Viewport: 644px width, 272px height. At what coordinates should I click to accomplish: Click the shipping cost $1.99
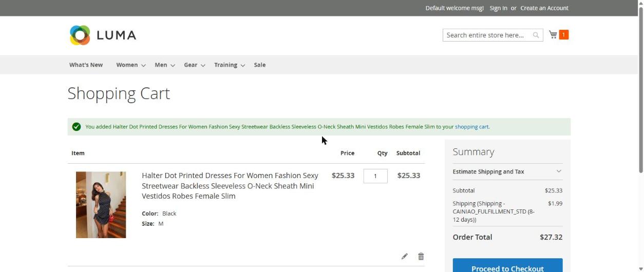pos(555,203)
